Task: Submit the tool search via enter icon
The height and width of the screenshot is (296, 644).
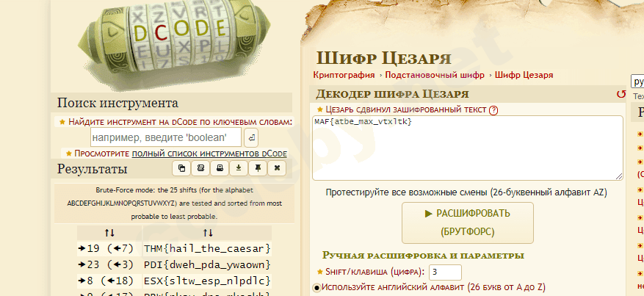Action: click(251, 137)
